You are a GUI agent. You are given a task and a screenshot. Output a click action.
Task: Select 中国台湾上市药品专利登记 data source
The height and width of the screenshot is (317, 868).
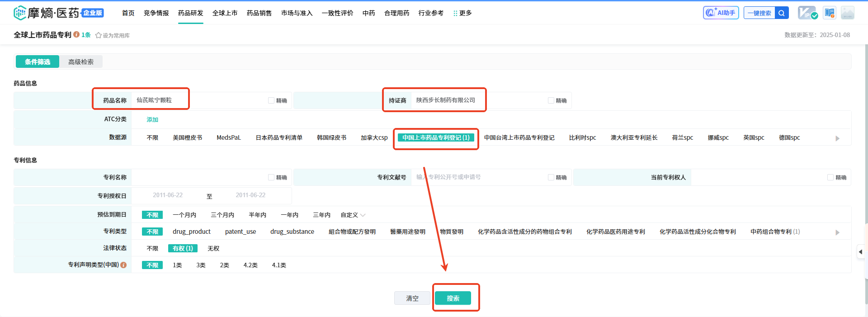519,137
